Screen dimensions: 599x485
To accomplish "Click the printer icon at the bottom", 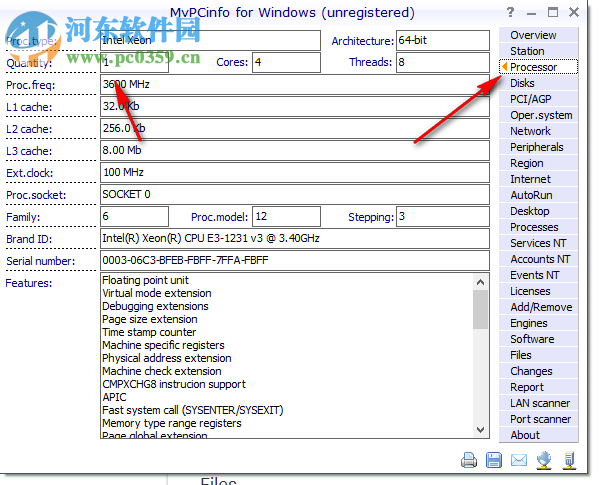I will [469, 460].
